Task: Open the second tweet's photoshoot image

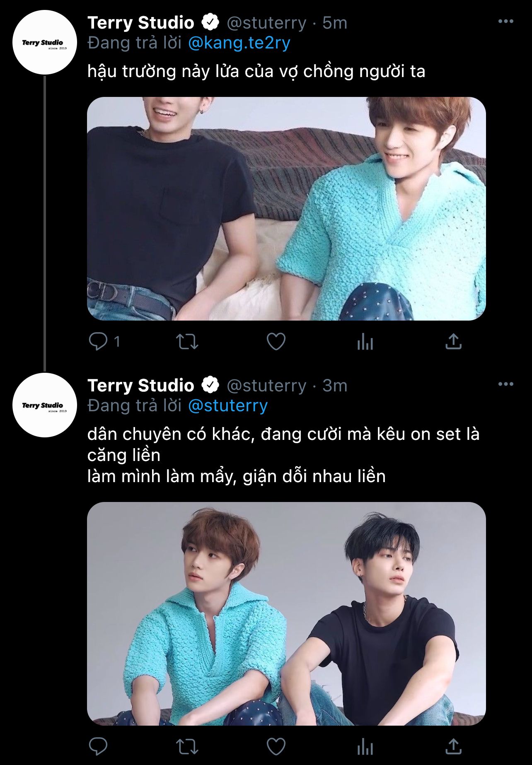Action: click(286, 613)
